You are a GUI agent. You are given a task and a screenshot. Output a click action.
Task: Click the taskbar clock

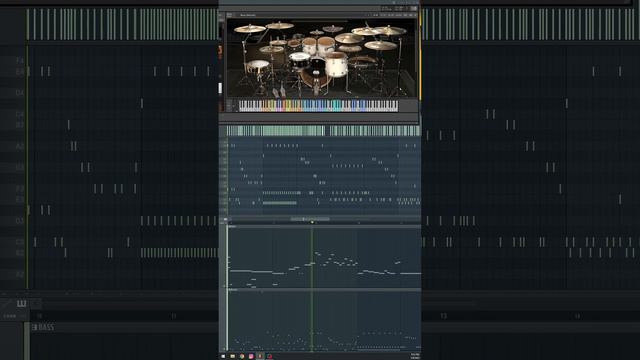[x=415, y=356]
